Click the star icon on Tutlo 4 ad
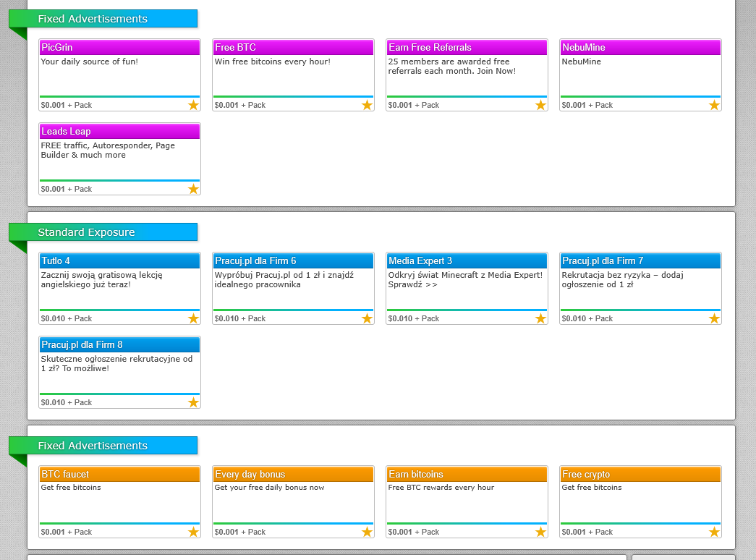Viewport: 756px width, 560px height. click(193, 318)
